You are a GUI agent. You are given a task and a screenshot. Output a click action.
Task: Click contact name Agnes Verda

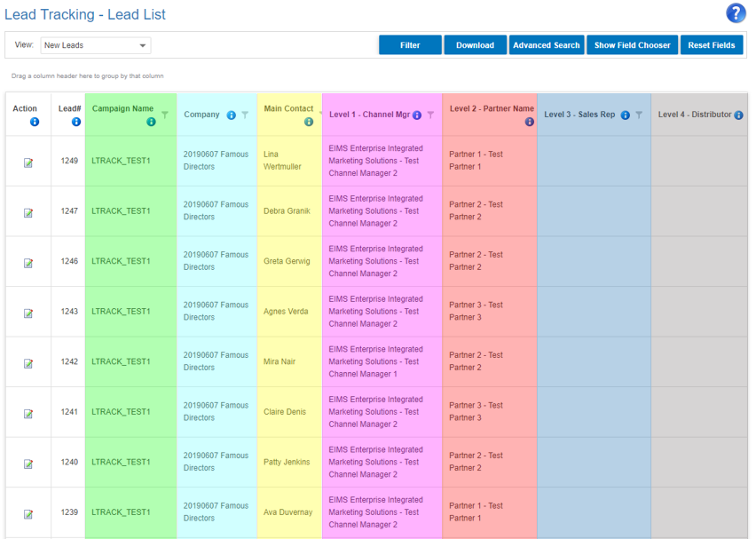click(286, 312)
